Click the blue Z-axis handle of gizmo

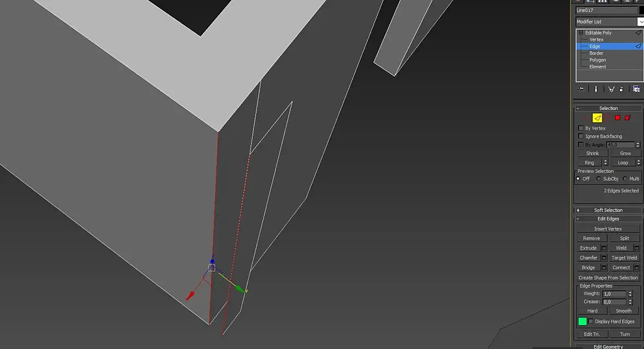point(212,261)
